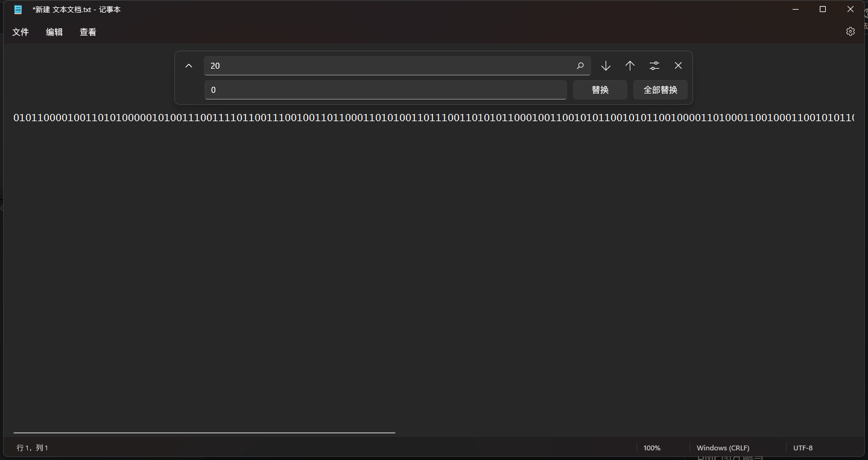Click UTF-8 encoding status
The height and width of the screenshot is (460, 868).
[x=803, y=448]
